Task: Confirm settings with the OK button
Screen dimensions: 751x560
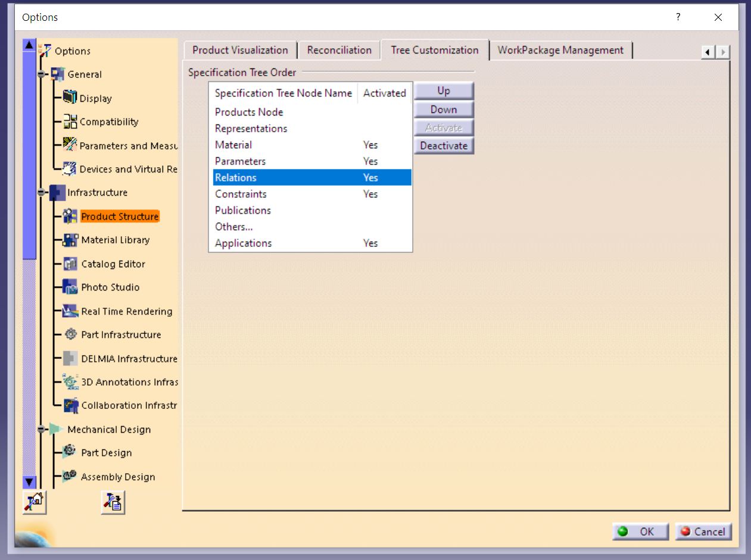Action: (640, 531)
